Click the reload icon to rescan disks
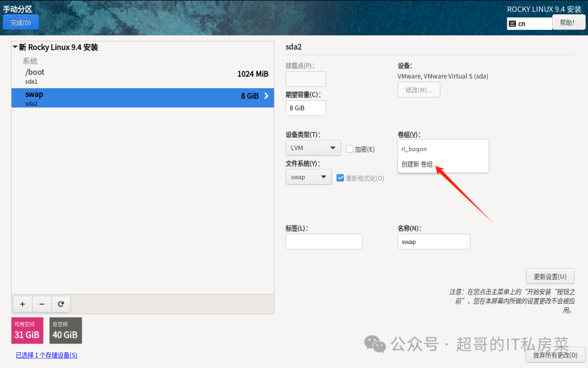588x368 pixels. pyautogui.click(x=61, y=304)
